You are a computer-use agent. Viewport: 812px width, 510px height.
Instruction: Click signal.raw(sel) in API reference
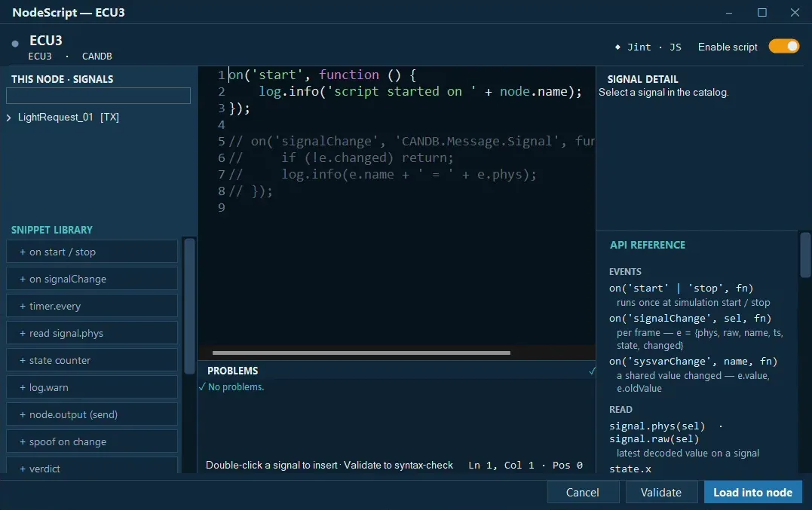point(654,438)
